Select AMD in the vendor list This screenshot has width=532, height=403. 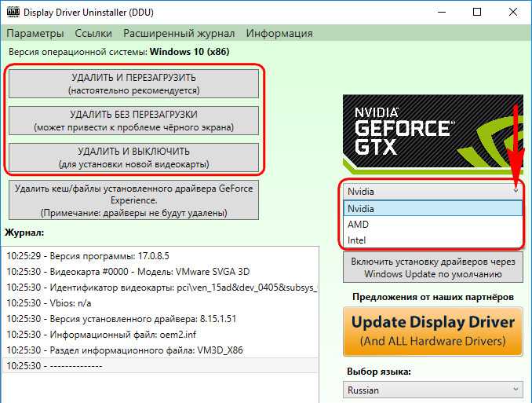pyautogui.click(x=433, y=224)
